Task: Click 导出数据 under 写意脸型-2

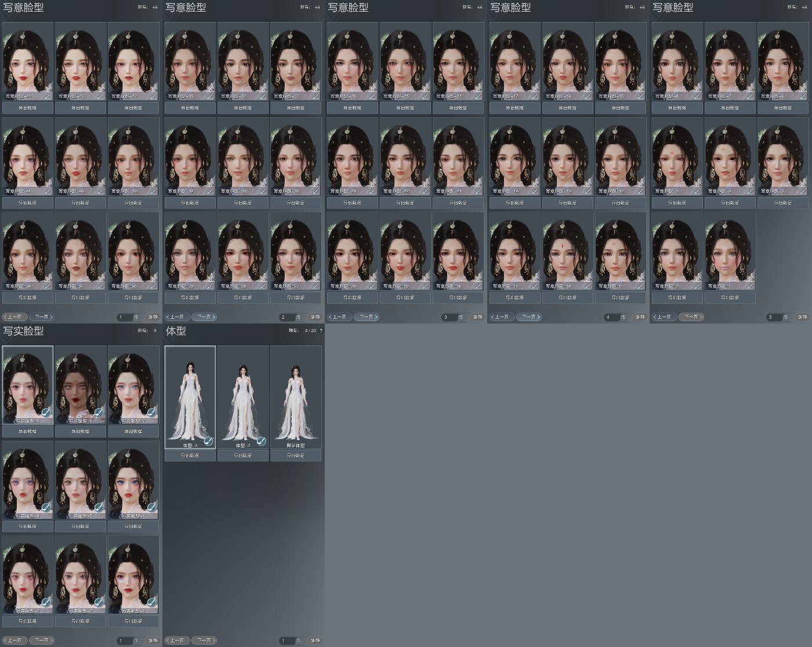Action: point(677,297)
